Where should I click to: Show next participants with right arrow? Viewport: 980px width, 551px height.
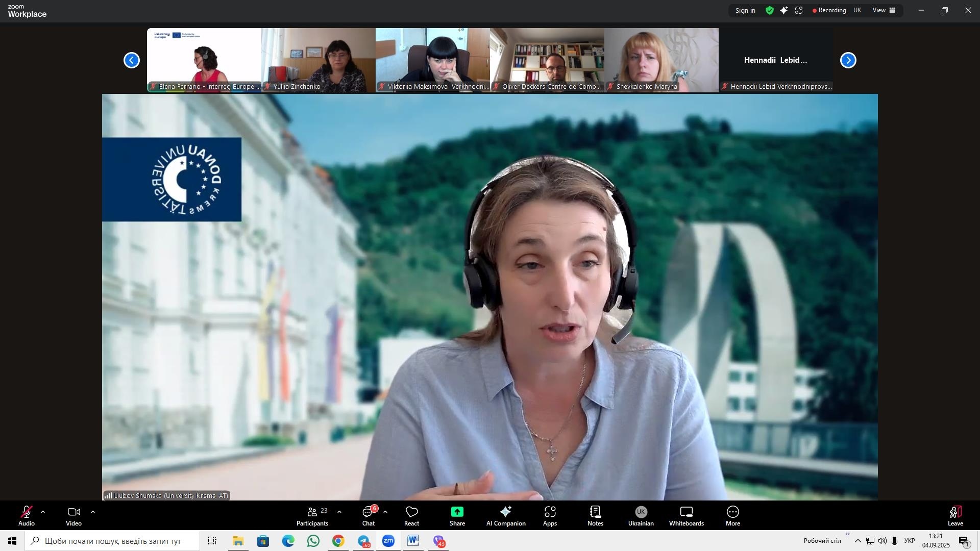848,60
